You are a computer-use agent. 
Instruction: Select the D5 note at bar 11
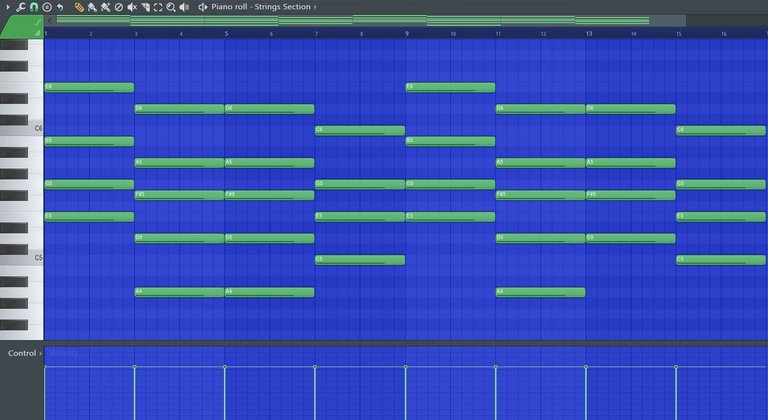pos(540,238)
